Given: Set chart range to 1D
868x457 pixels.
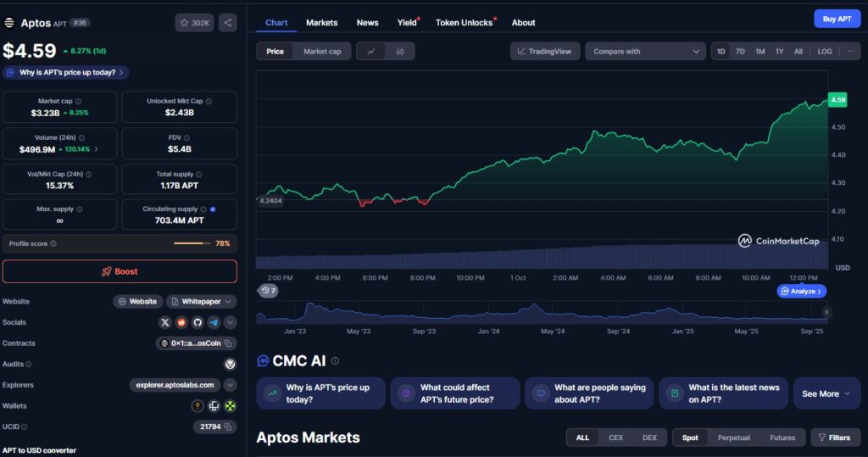Looking at the screenshot, I should 721,52.
